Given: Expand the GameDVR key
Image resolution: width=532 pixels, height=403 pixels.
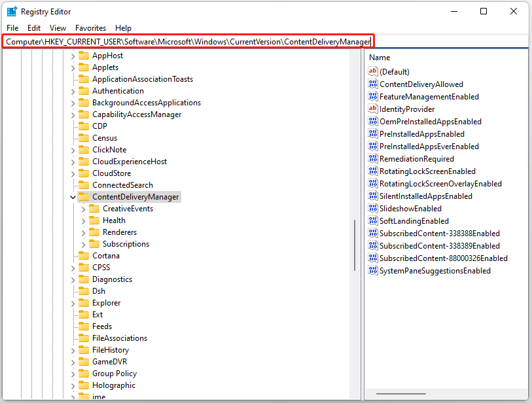Looking at the screenshot, I should click(x=73, y=362).
